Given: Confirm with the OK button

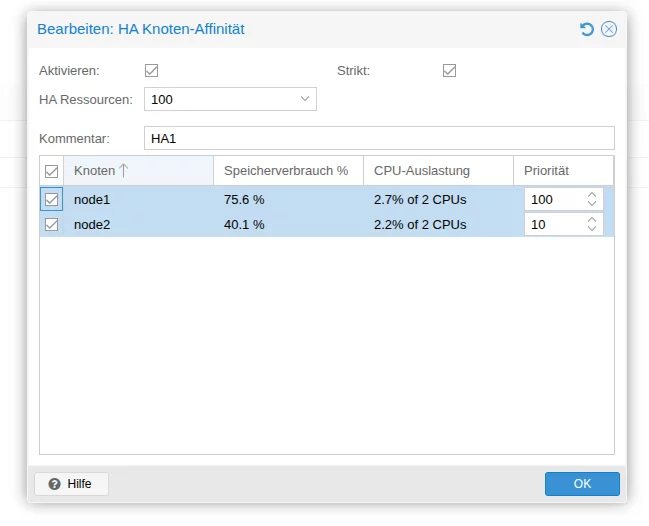Looking at the screenshot, I should tap(582, 484).
